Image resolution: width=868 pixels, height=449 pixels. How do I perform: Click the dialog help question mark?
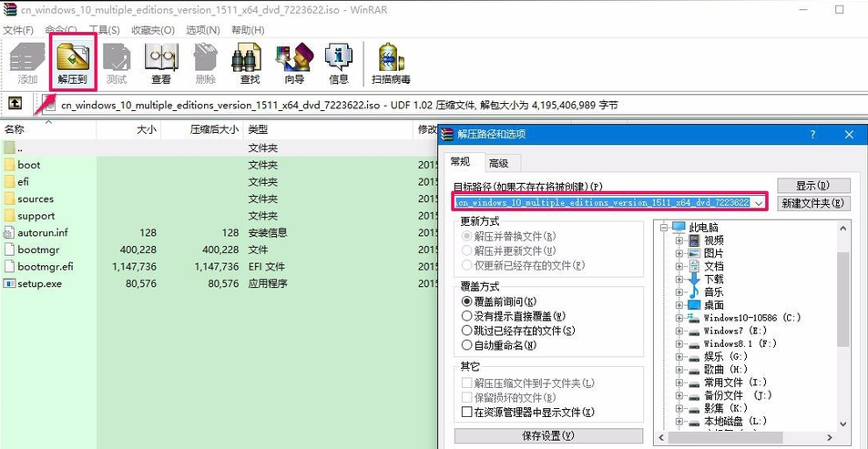(x=812, y=135)
